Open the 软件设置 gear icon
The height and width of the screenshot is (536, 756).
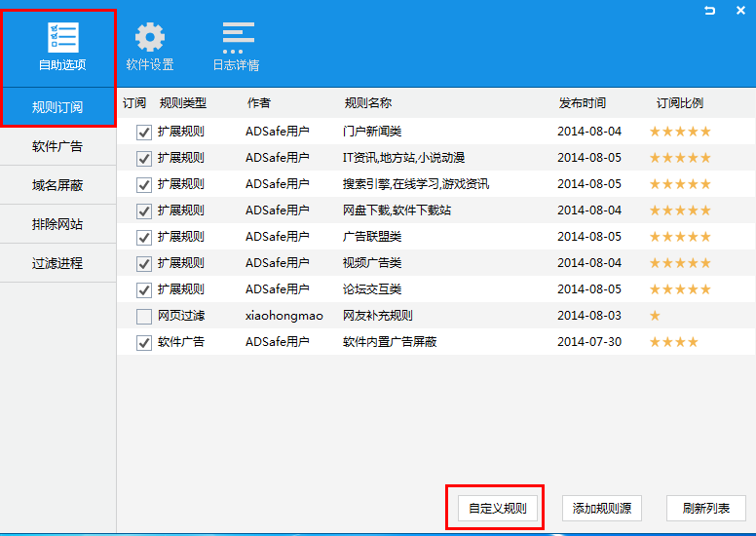coord(149,37)
